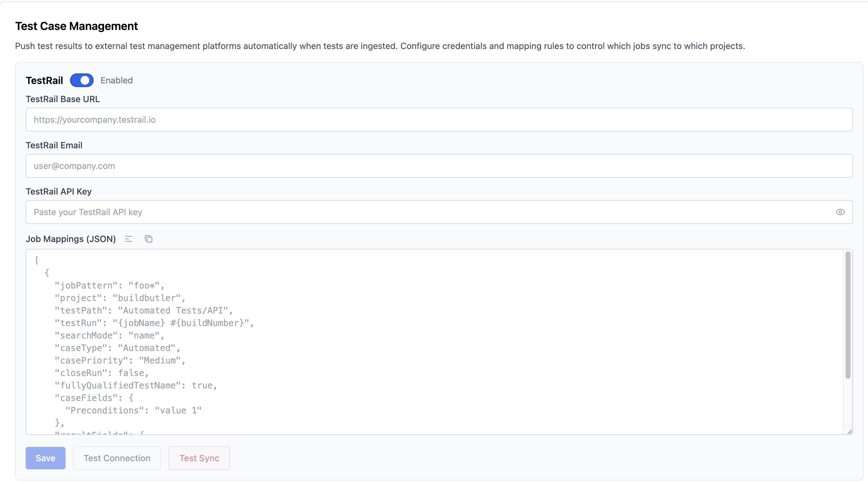Click the Test Connection button
This screenshot has width=868, height=484.
tap(117, 458)
